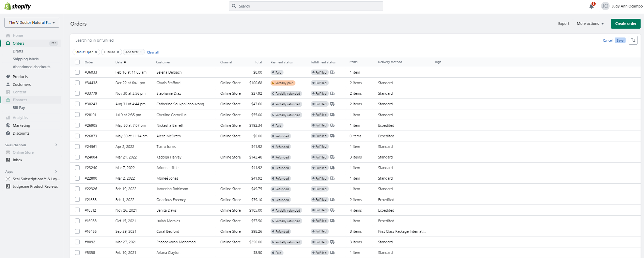Save the current search view
Viewport: 644px width, 258px height.
pyautogui.click(x=620, y=40)
